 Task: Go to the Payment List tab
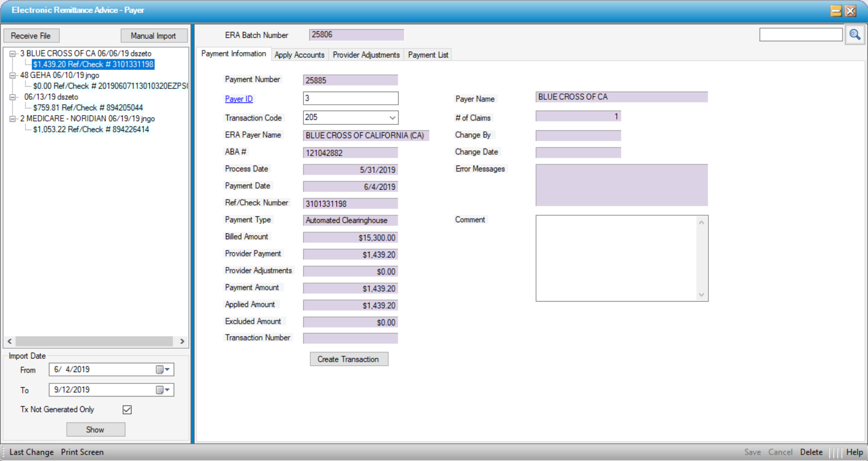tap(428, 55)
